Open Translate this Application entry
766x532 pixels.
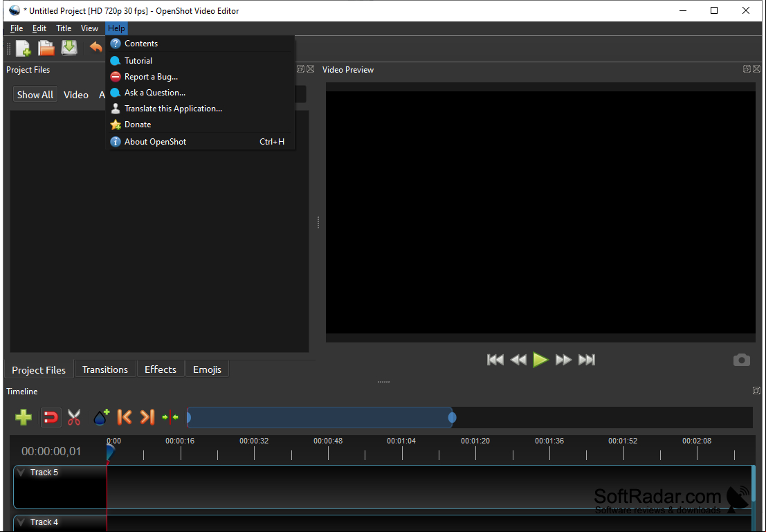click(200, 109)
